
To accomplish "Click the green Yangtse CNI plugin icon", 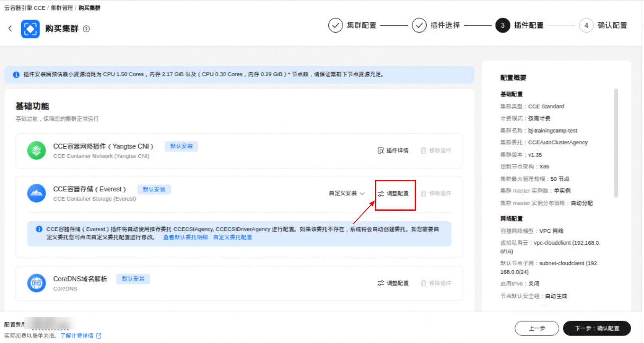I will 36,151.
